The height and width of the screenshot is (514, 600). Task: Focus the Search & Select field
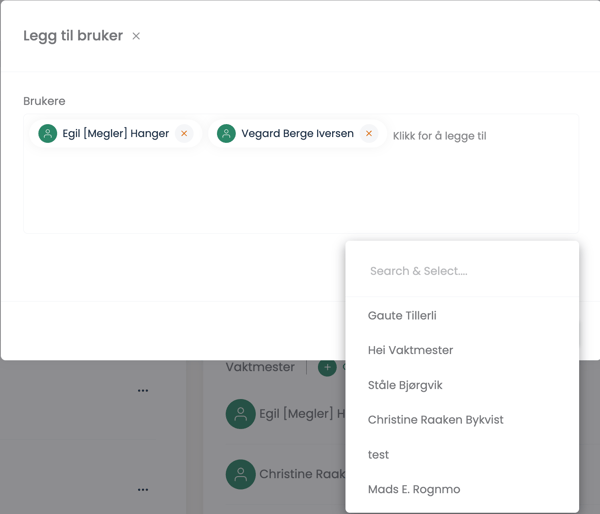(462, 271)
